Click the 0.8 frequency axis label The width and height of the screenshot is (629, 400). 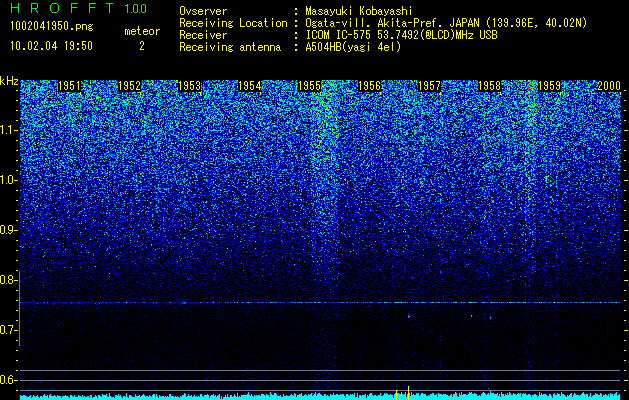pos(8,280)
